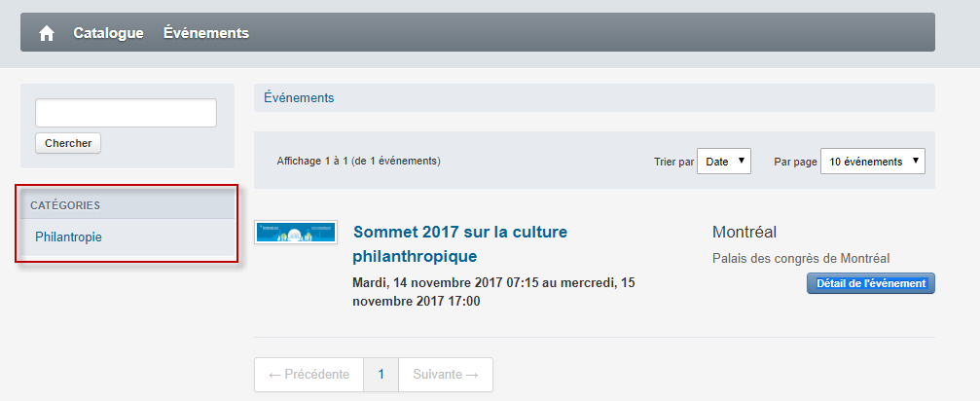Expand the 10 événements per-page dropdown

[873, 162]
